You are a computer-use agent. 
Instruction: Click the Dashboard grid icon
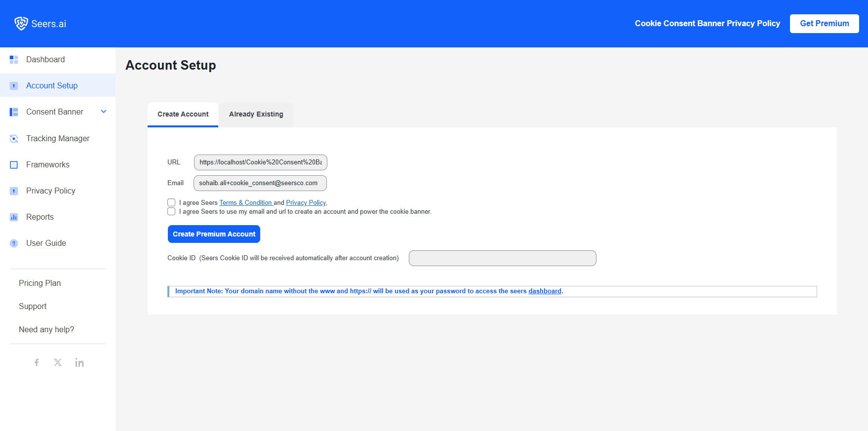14,60
